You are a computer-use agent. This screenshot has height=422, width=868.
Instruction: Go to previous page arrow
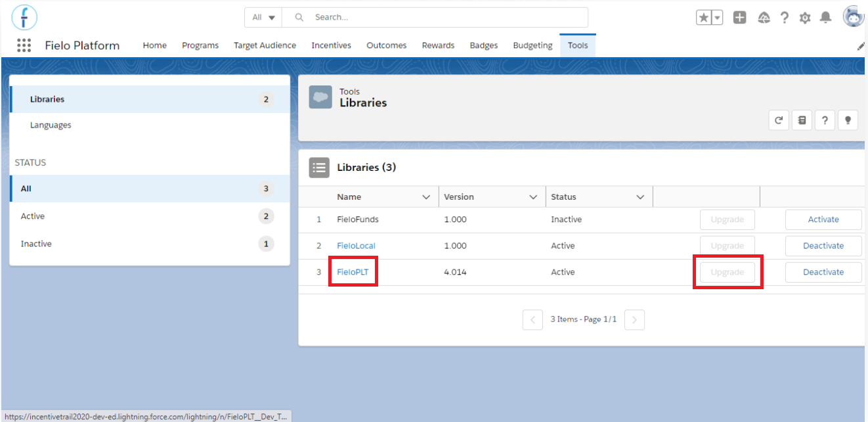pyautogui.click(x=532, y=320)
